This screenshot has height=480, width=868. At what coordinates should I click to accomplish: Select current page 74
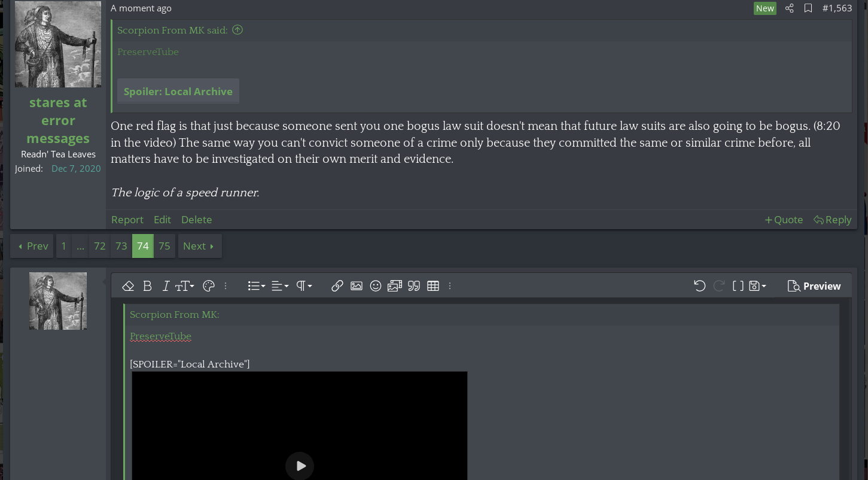coord(143,246)
